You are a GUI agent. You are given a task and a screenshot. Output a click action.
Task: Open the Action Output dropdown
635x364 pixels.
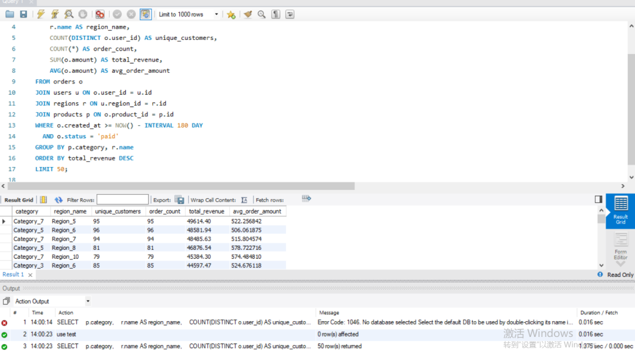click(x=88, y=301)
